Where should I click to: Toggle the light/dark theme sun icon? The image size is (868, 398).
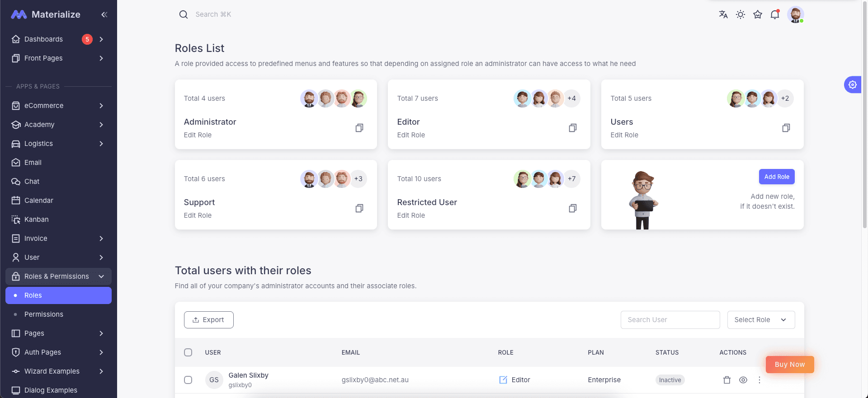741,14
